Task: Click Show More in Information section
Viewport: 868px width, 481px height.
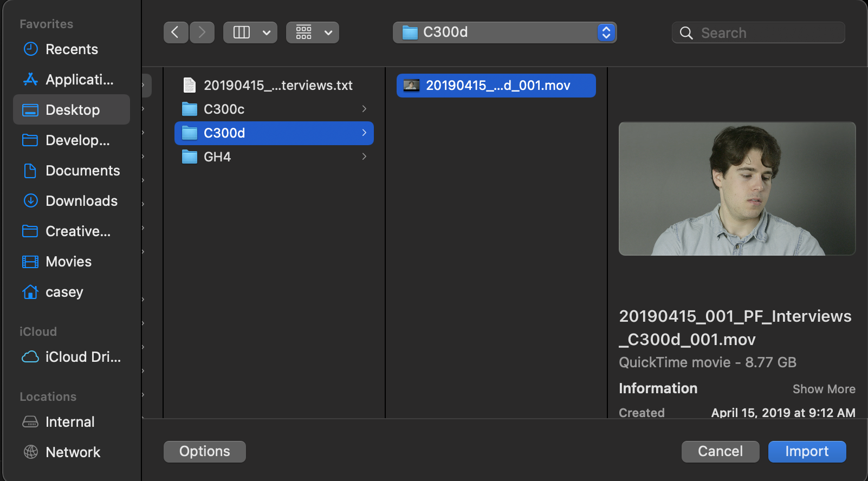Action: pos(824,389)
